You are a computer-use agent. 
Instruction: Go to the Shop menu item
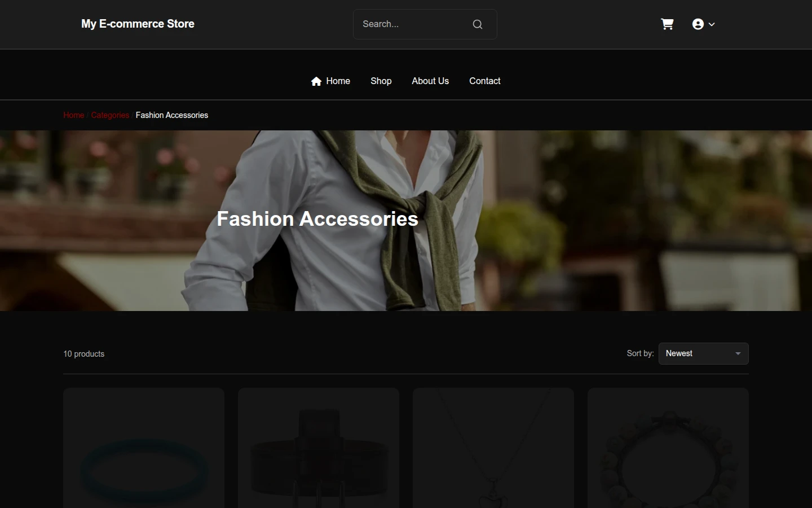[x=381, y=81]
